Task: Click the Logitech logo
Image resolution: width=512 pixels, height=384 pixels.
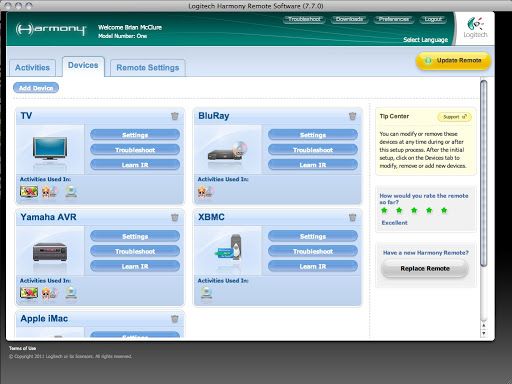Action: click(475, 27)
